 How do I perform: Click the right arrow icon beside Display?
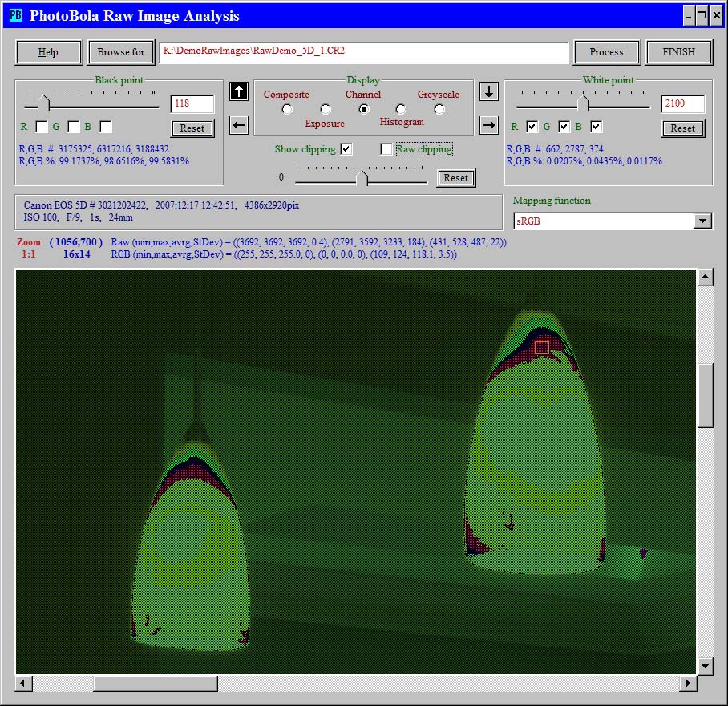click(x=489, y=124)
